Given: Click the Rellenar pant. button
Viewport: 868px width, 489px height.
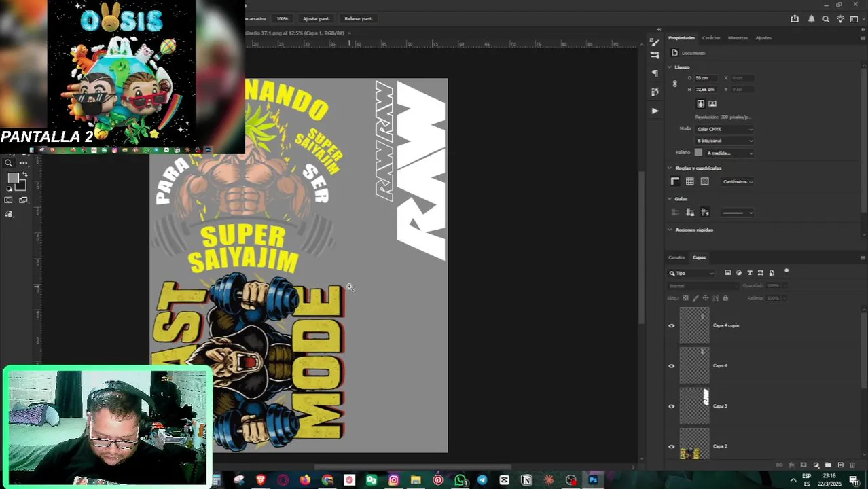Looking at the screenshot, I should [x=358, y=18].
